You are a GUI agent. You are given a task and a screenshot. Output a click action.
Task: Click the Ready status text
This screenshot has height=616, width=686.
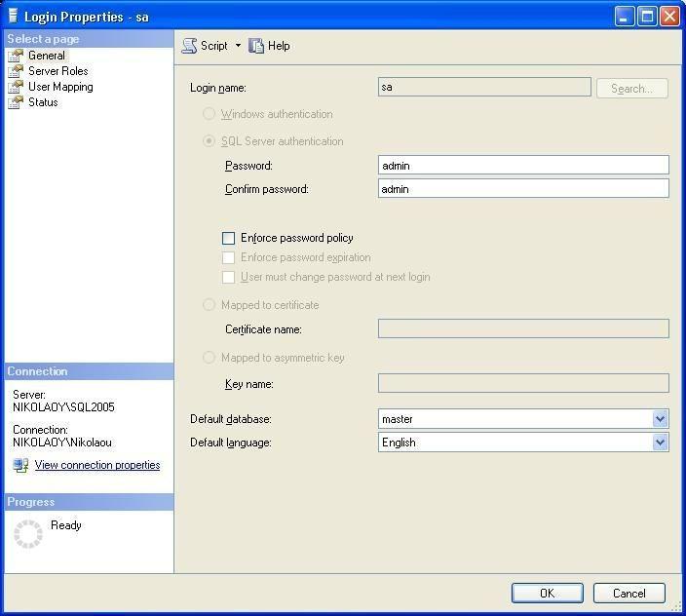pyautogui.click(x=66, y=525)
